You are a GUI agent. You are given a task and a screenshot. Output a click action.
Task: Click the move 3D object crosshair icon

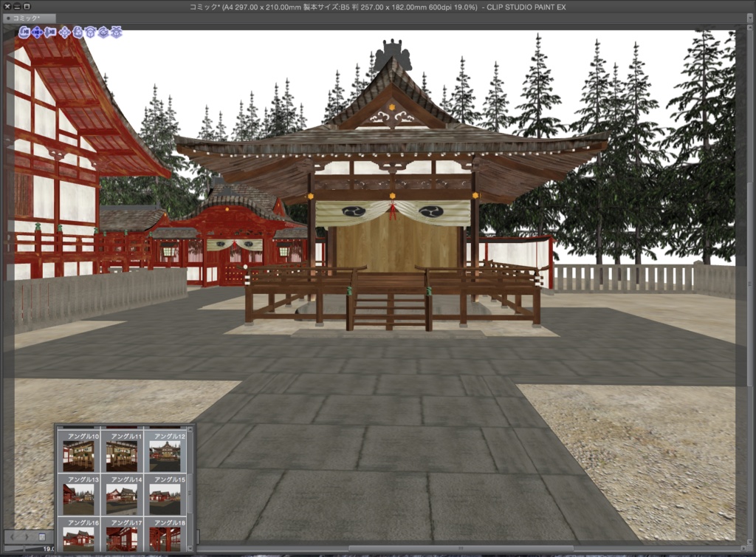click(64, 33)
